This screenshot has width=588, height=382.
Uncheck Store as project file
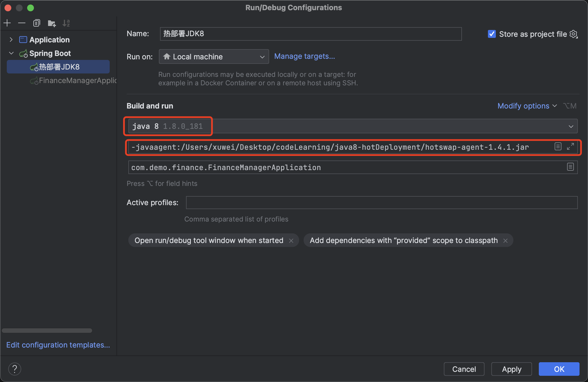pos(492,34)
